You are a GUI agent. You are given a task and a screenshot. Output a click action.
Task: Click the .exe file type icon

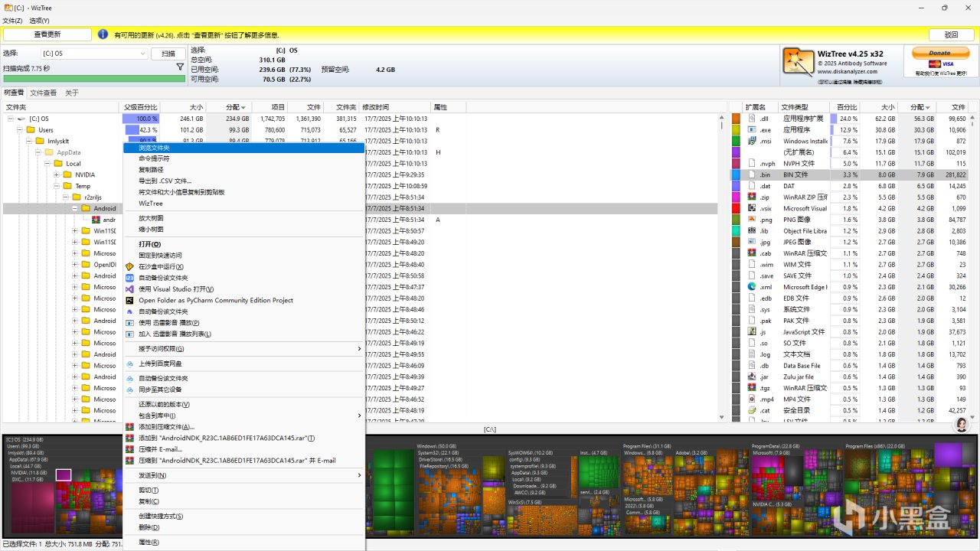[752, 130]
